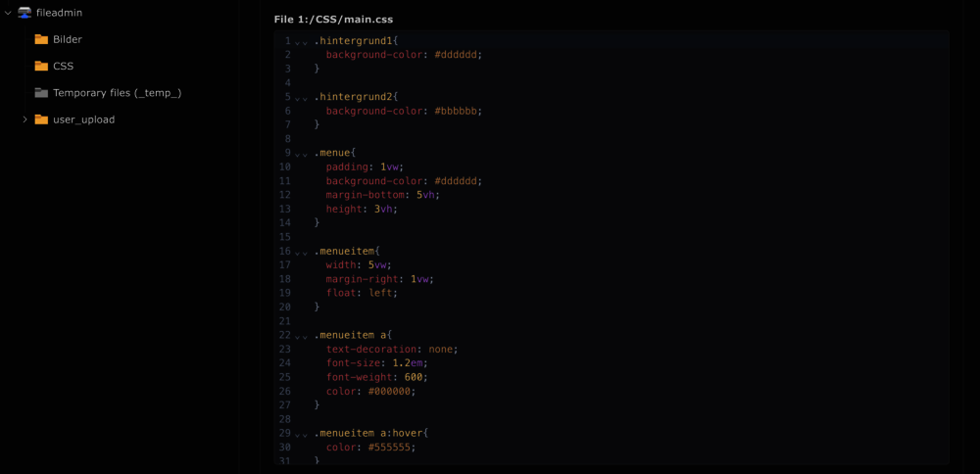Click the user_upload folder icon
Viewport: 980px width, 474px height.
point(41,119)
